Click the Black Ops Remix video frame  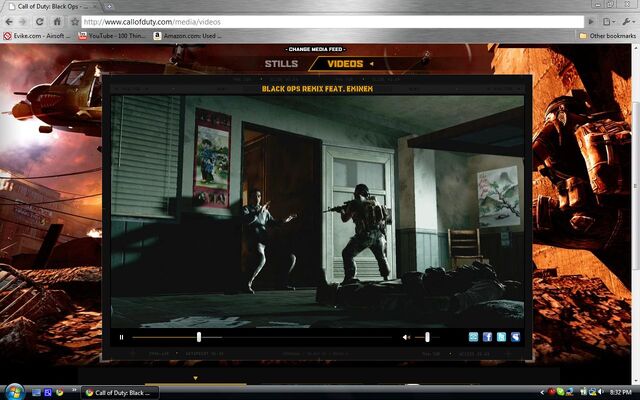[x=317, y=211]
